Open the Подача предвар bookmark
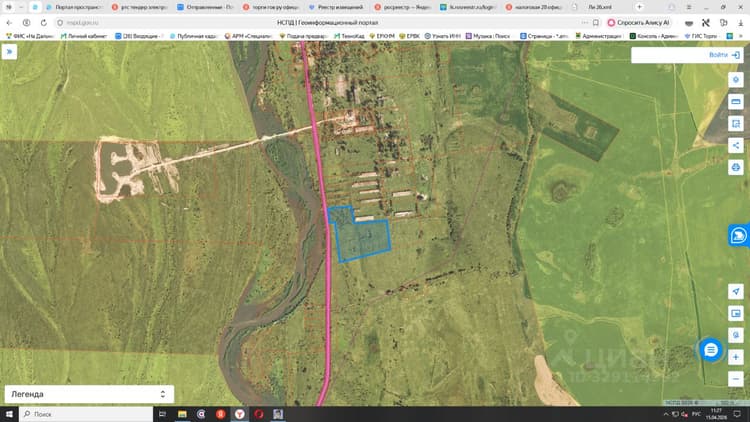This screenshot has width=750, height=422. tap(303, 36)
